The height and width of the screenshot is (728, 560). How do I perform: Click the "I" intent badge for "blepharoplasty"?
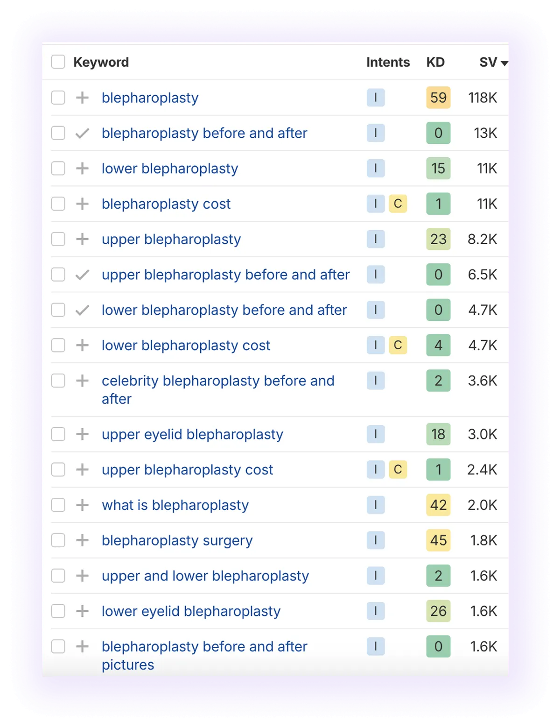point(376,98)
